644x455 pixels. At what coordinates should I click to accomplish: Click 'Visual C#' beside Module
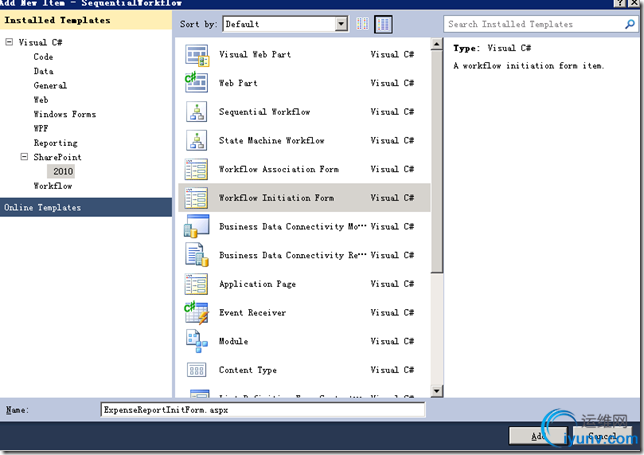[x=392, y=342]
